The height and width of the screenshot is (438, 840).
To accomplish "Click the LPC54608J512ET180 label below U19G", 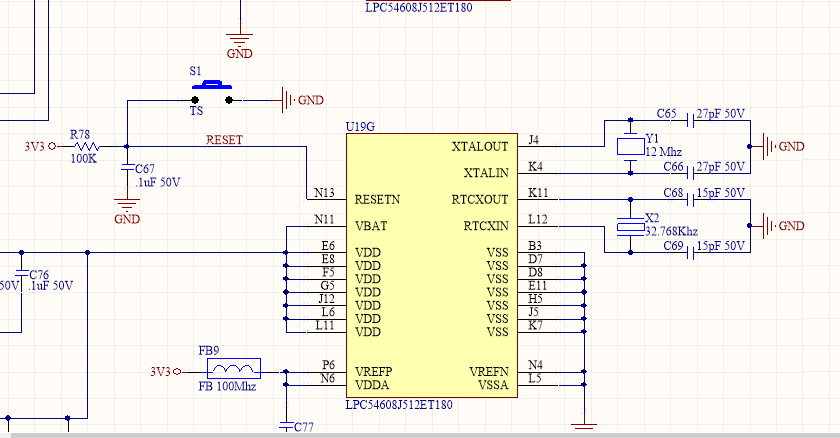I will point(399,405).
